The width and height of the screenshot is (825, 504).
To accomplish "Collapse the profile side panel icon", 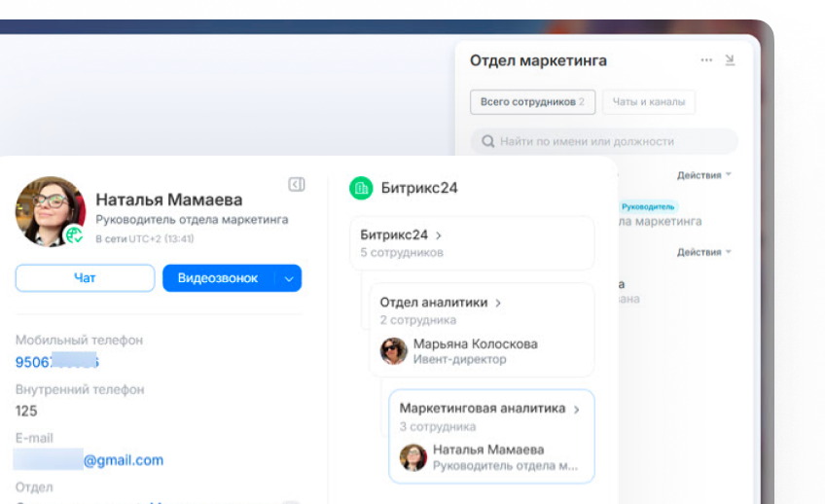I will 297,185.
